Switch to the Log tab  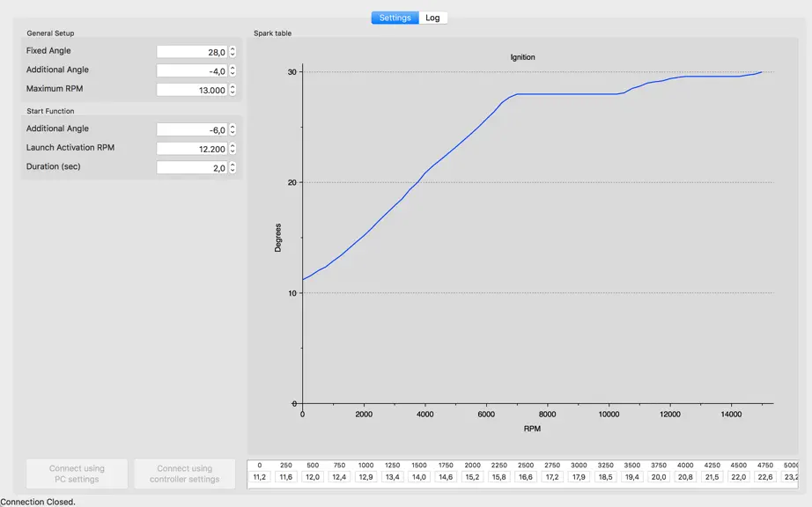pos(433,18)
